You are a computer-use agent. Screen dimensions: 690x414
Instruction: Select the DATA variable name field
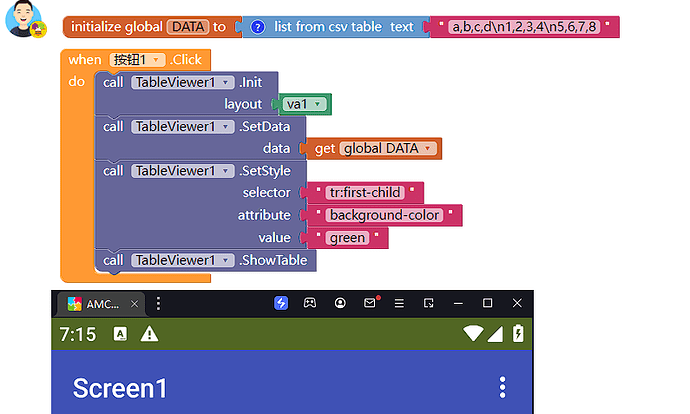[x=188, y=27]
